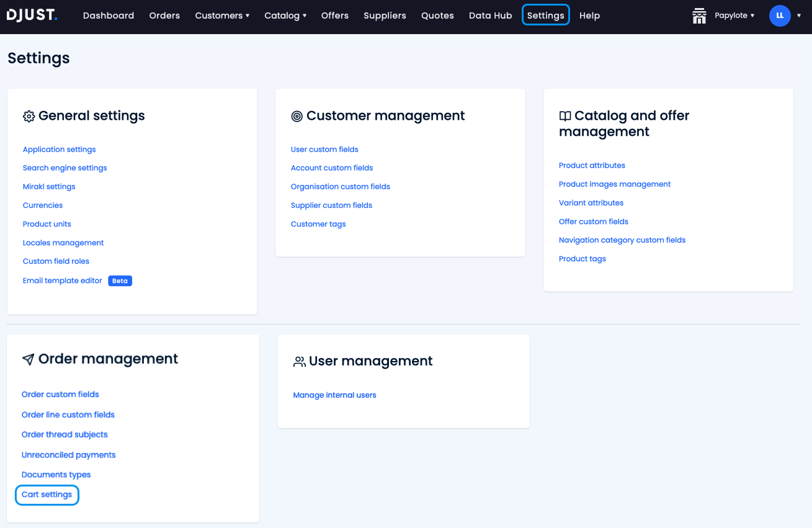Click the Order management paper plane icon

[x=28, y=360]
